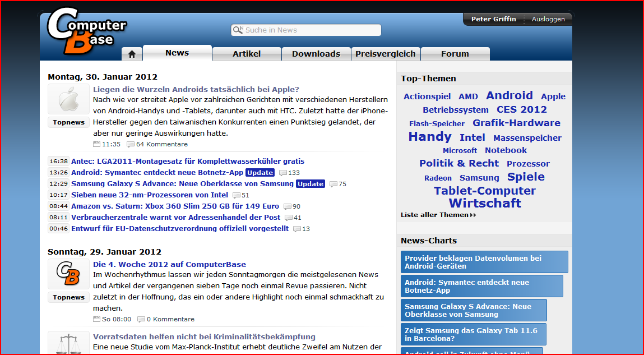The width and height of the screenshot is (644, 355).
Task: Open Sieben neue 32-nm-Prozessoren news
Action: (150, 195)
